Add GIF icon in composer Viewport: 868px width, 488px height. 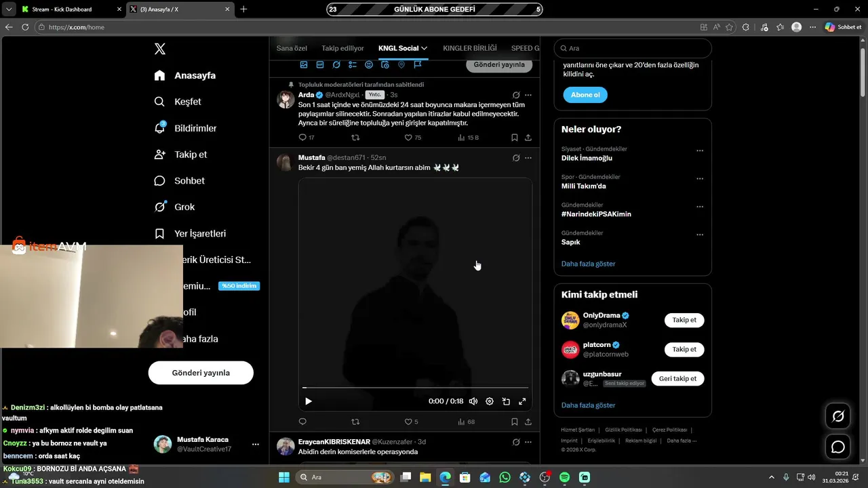(320, 64)
